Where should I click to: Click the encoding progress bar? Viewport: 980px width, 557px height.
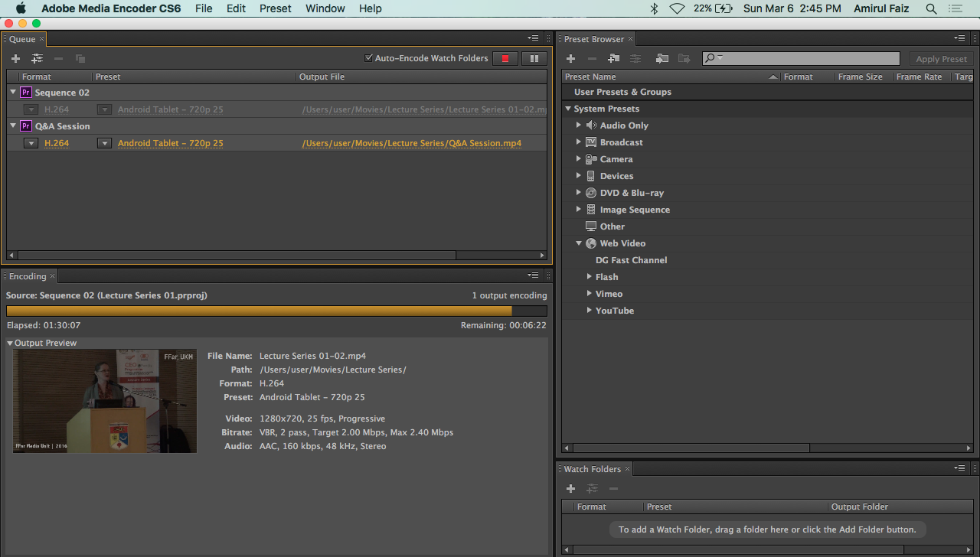[276, 311]
